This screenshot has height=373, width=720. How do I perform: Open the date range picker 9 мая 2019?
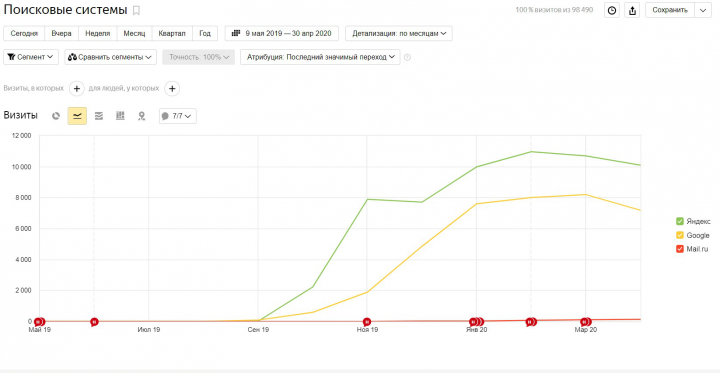tap(281, 34)
